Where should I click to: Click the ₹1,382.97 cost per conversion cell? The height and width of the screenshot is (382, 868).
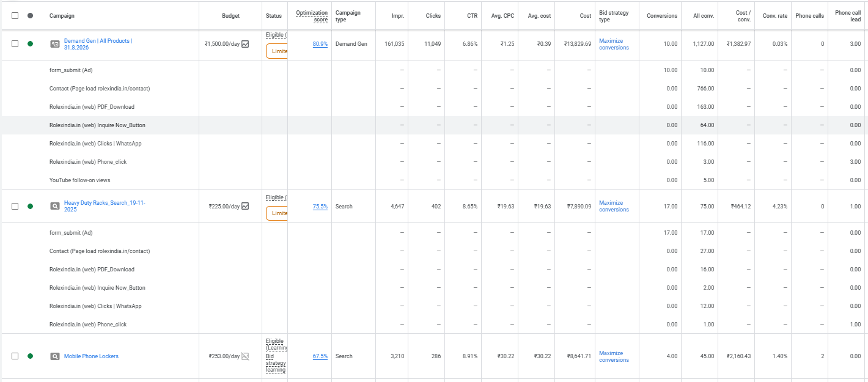click(738, 44)
